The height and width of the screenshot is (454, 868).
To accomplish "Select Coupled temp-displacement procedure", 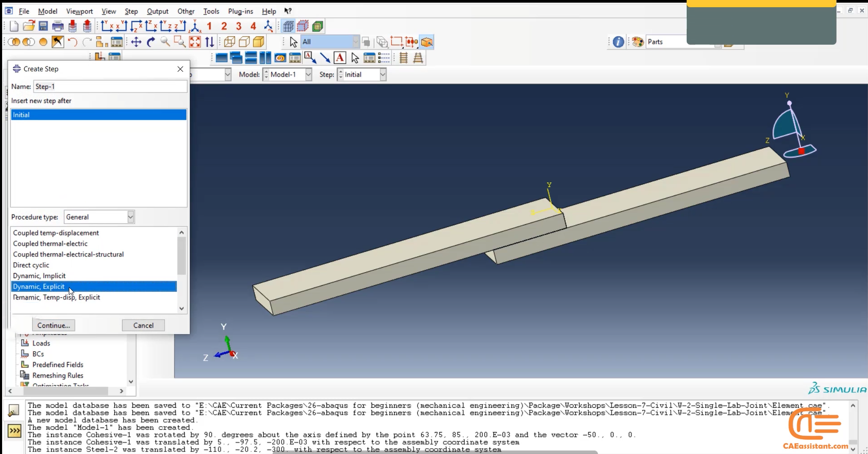I will pyautogui.click(x=94, y=233).
